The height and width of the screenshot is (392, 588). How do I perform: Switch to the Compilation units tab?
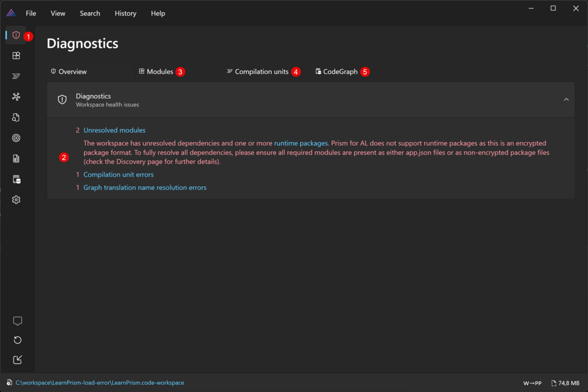[x=261, y=72]
